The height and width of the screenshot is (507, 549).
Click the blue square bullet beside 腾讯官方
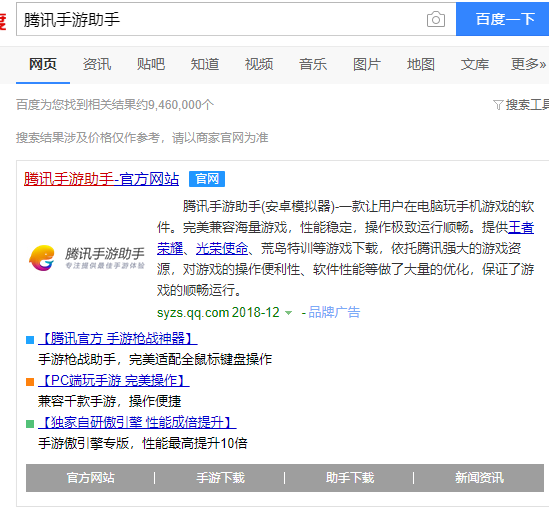[x=30, y=340]
